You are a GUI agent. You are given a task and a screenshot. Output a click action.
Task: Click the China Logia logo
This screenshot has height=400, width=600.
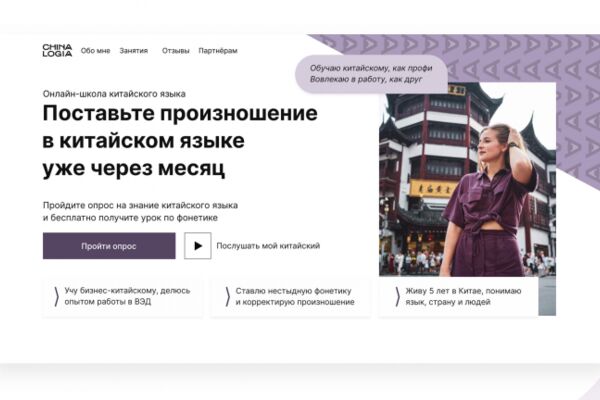(x=57, y=50)
